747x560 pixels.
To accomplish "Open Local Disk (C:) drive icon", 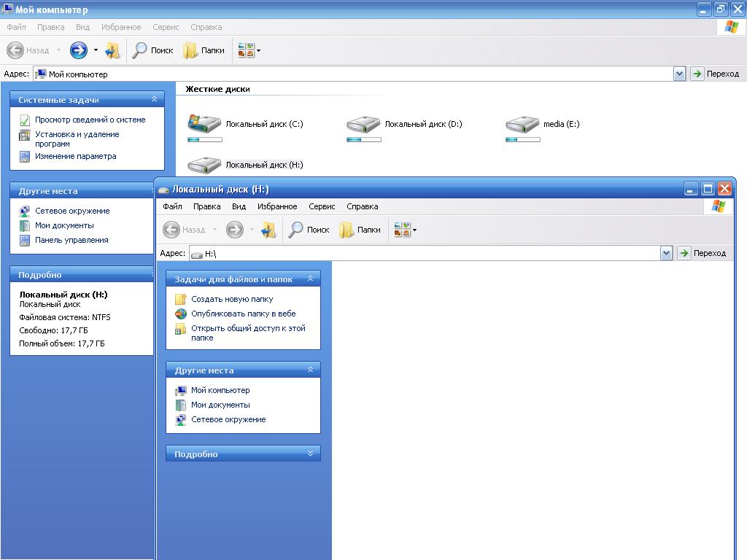I will pyautogui.click(x=205, y=124).
